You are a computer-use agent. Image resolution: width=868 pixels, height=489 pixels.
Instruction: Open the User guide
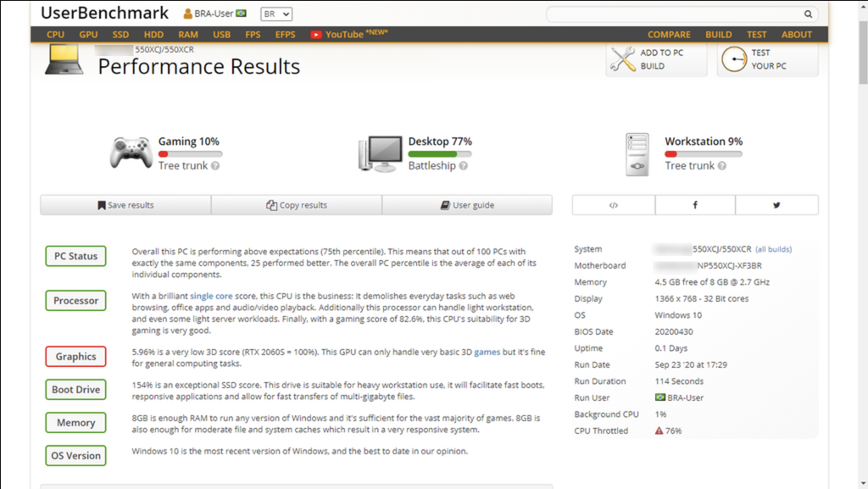(x=467, y=205)
